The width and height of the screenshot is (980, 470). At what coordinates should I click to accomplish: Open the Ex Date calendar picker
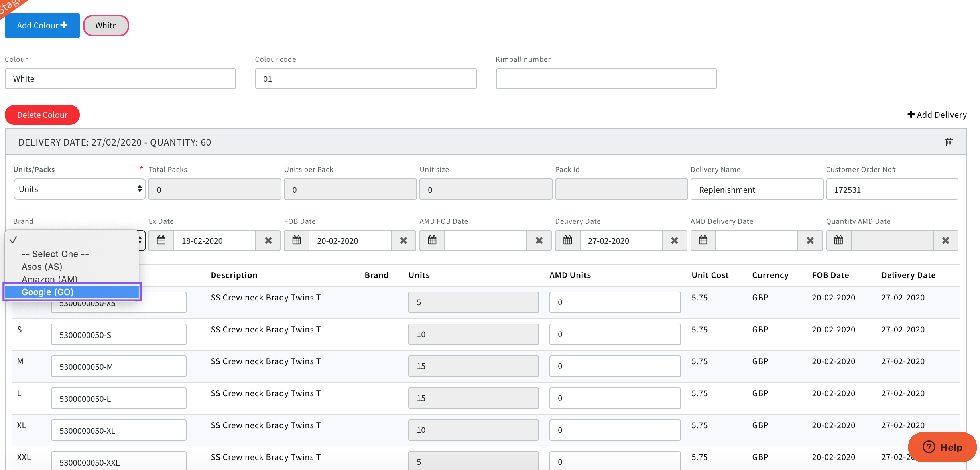click(x=161, y=241)
